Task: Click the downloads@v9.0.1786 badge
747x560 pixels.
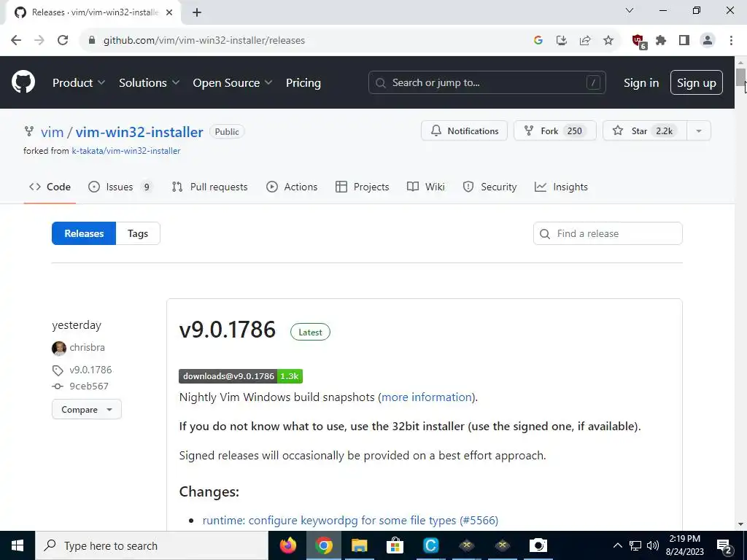Action: point(241,376)
